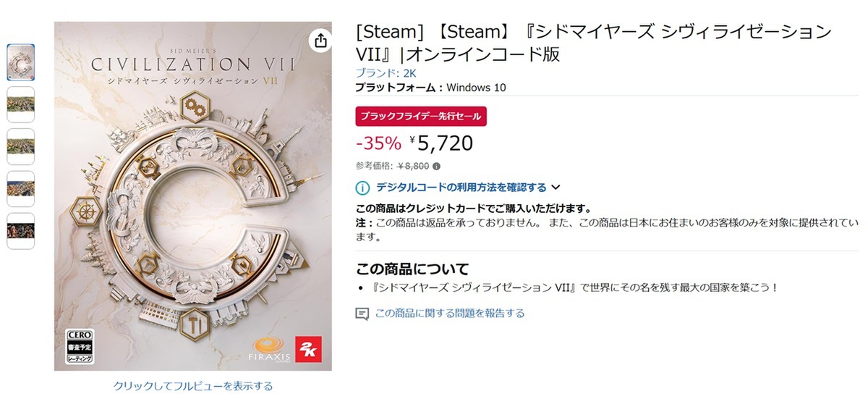The image size is (868, 399).
Task: Click the speech bubble report icon
Action: point(362,314)
